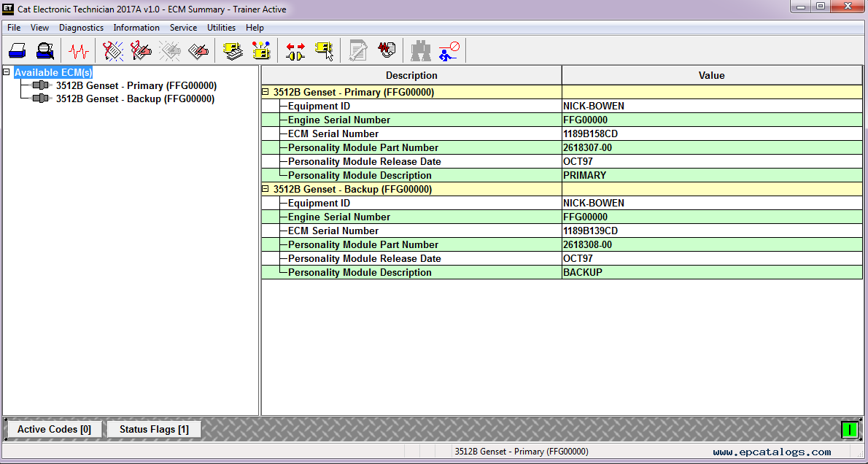Click the Value column header

coord(712,75)
